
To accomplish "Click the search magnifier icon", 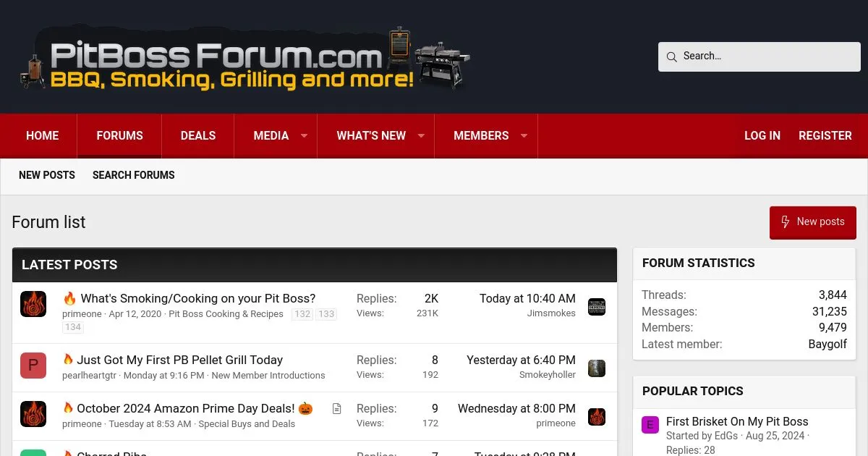I will (671, 56).
